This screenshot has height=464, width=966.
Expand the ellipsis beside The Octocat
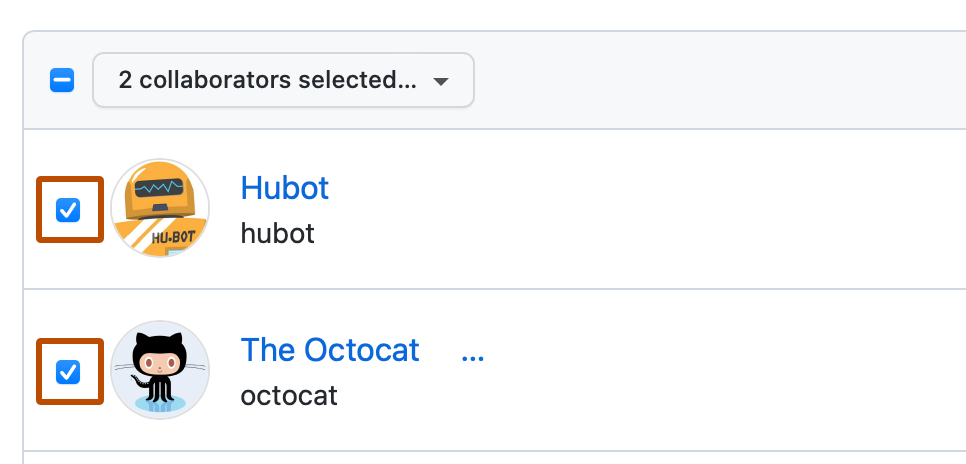tap(473, 352)
